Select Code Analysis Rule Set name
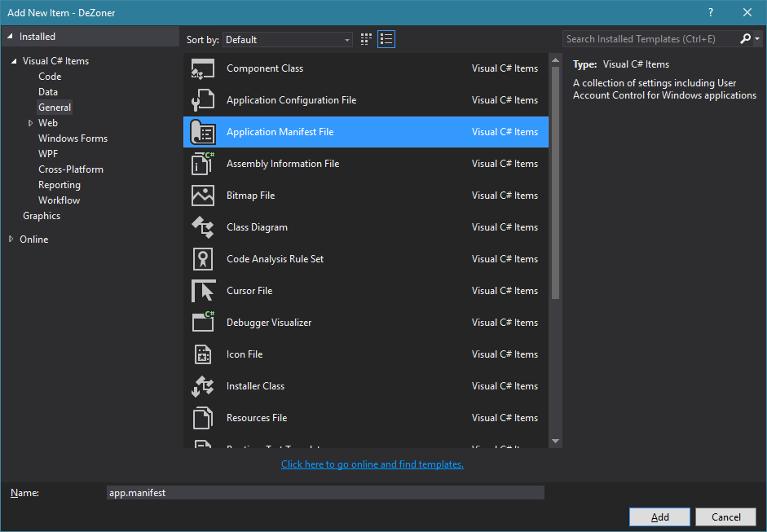 point(275,259)
